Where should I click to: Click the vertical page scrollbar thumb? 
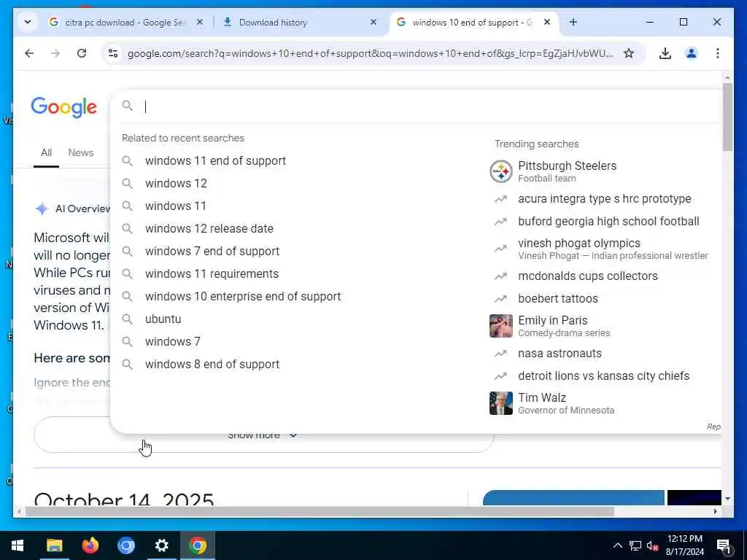point(727,117)
